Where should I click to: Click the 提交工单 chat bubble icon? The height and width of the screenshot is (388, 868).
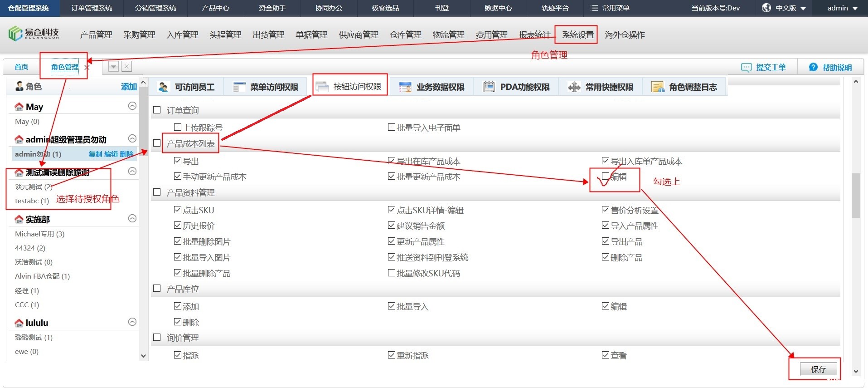746,68
